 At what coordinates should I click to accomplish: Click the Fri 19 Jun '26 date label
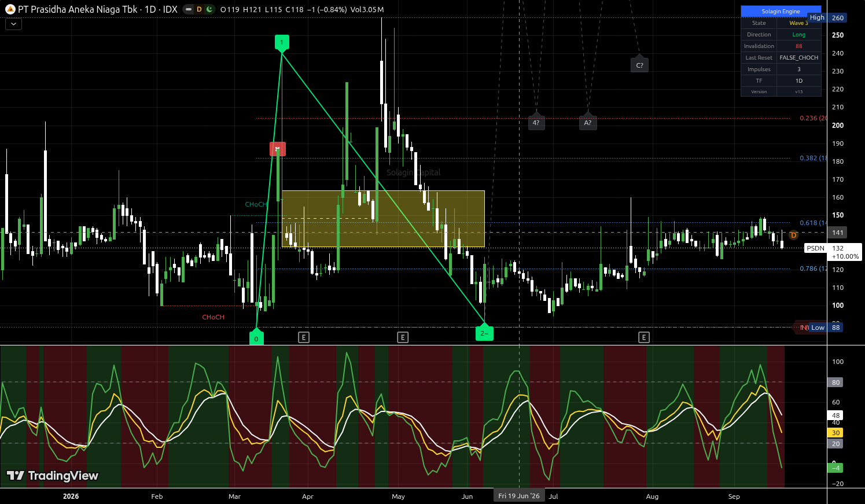[x=519, y=496]
